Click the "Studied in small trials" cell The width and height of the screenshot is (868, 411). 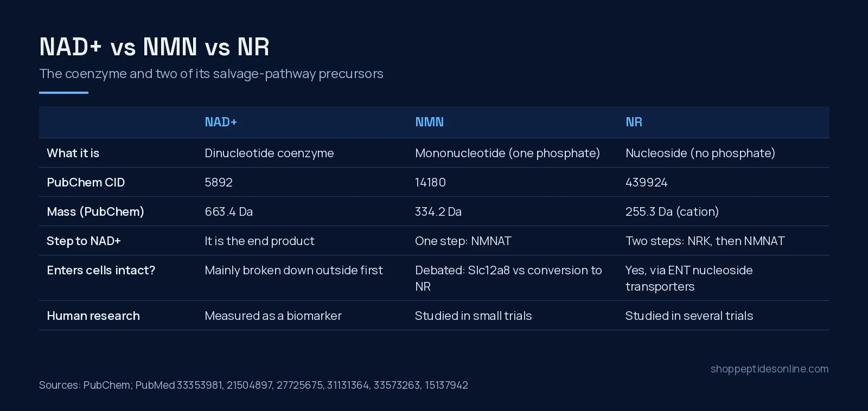point(473,316)
